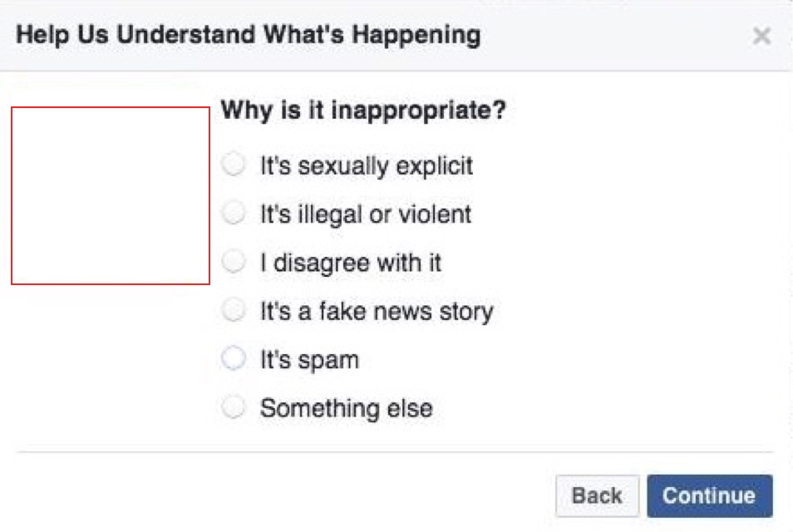Click the horizontal divider above the Back button
The image size is (793, 532).
click(x=395, y=451)
